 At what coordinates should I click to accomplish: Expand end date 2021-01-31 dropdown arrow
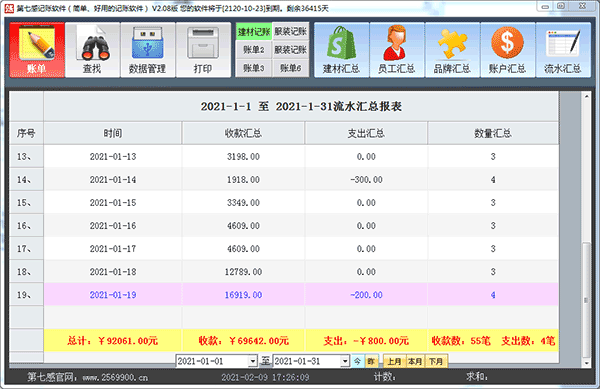point(345,361)
